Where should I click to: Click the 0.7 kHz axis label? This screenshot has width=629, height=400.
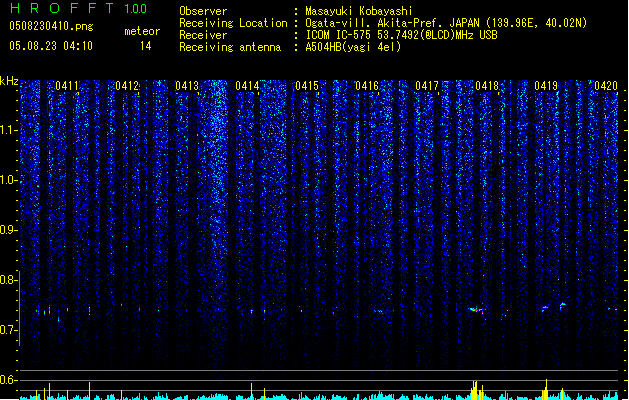click(x=9, y=330)
